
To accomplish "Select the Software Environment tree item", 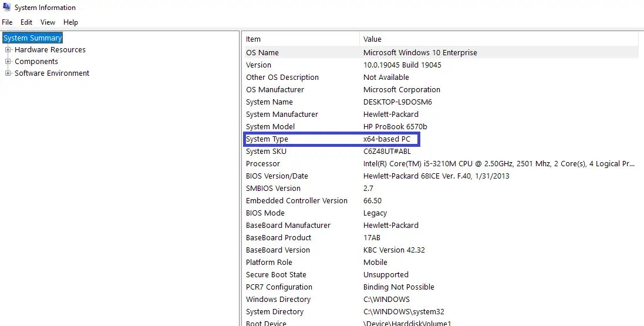I will point(52,73).
